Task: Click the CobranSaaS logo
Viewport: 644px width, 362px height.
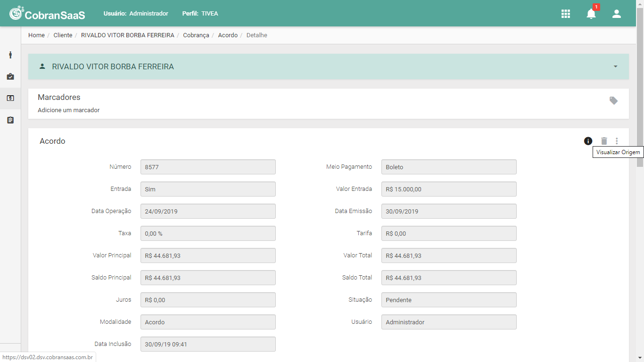Action: pyautogui.click(x=47, y=14)
